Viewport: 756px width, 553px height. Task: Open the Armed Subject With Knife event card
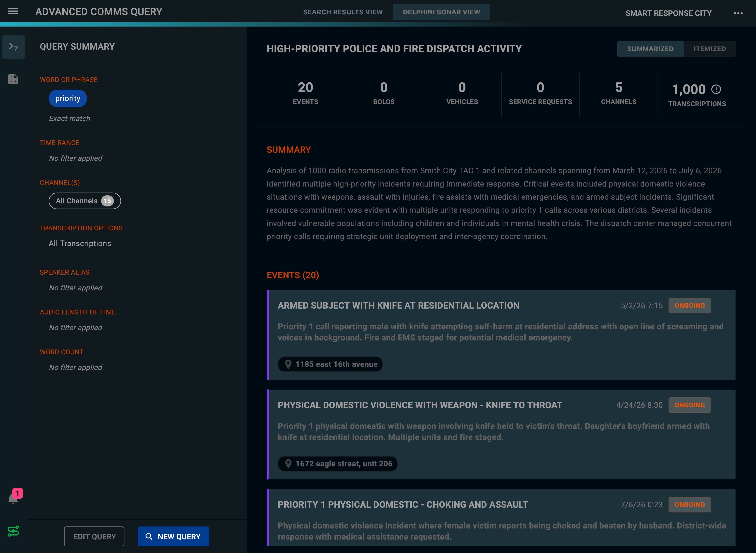501,335
